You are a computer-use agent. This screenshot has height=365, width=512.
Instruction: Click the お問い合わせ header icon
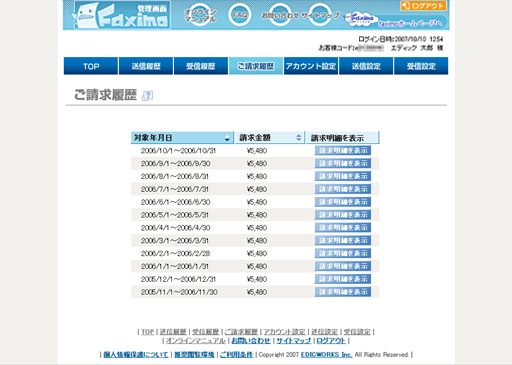point(280,15)
